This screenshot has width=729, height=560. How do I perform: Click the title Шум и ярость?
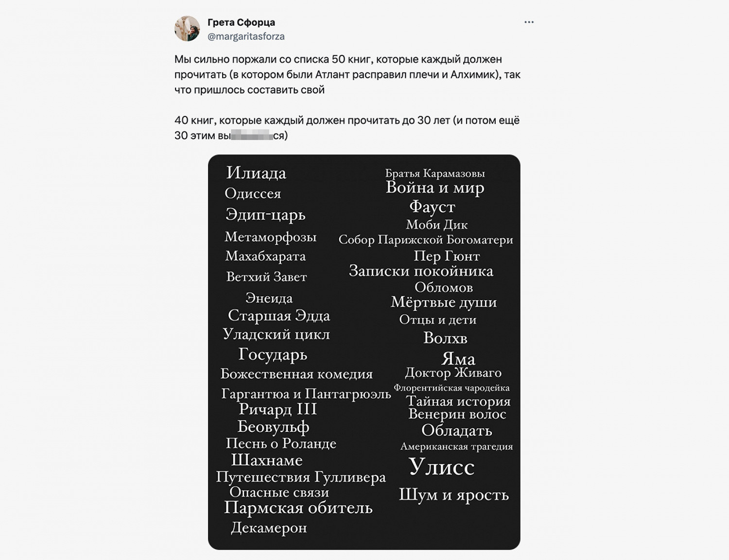tap(453, 494)
